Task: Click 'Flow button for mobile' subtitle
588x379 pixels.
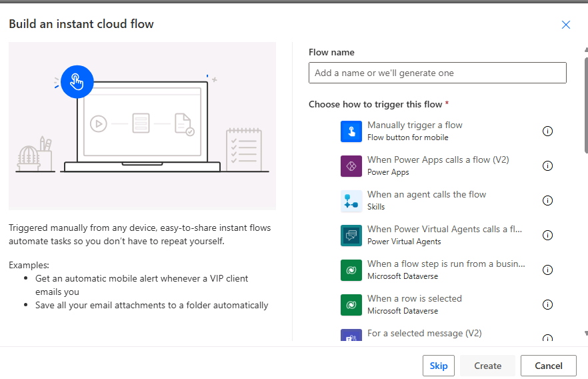Action: [x=407, y=137]
